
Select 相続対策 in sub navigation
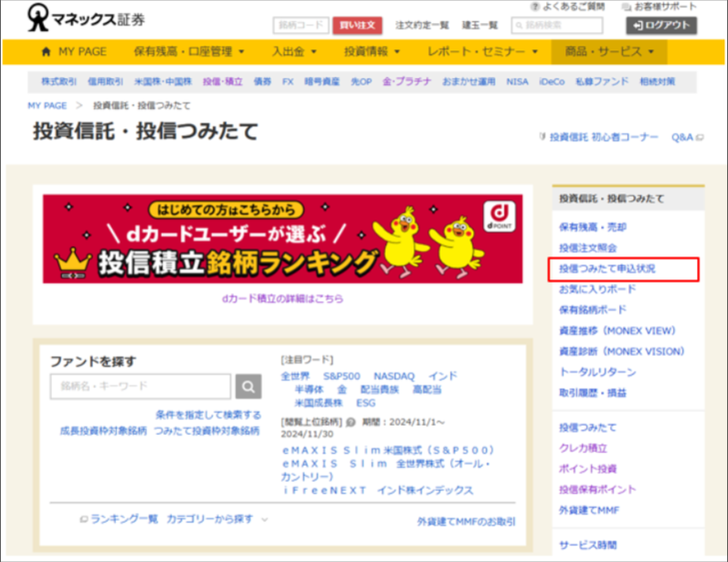(657, 81)
